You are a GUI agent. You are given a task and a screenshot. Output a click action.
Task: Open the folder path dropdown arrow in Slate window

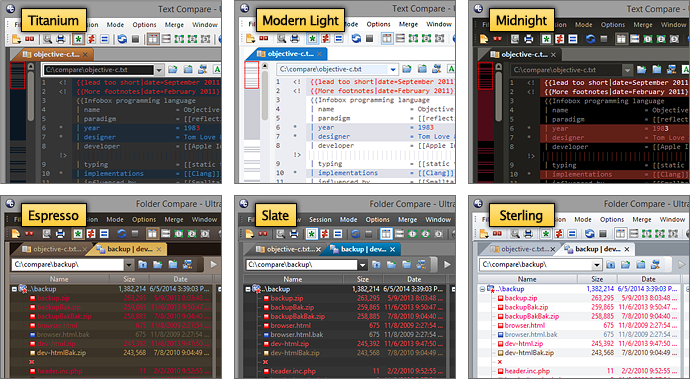(362, 265)
